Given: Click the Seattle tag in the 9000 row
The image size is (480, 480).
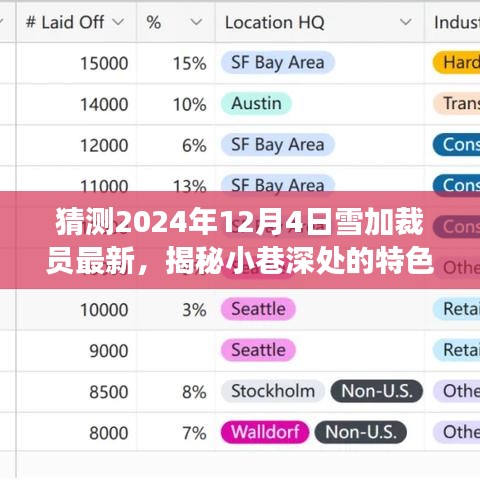Looking at the screenshot, I should pos(258,350).
